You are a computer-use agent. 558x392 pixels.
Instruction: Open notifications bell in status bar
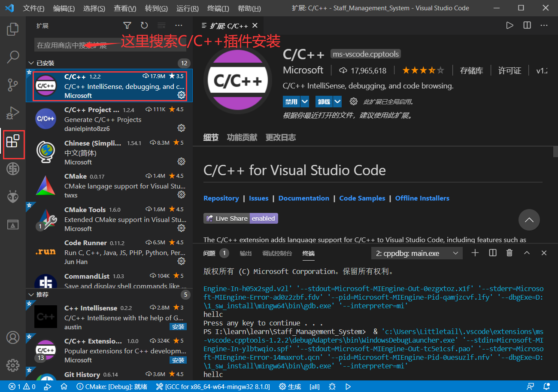[546, 386]
